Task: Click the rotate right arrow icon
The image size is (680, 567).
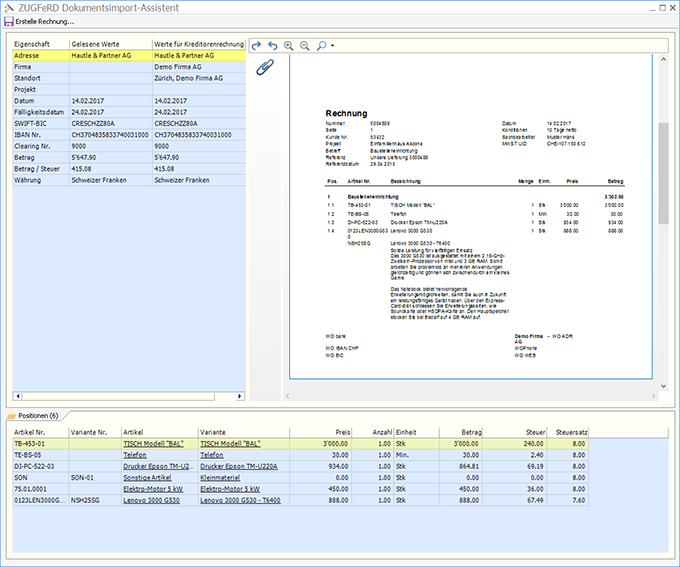Action: click(x=256, y=46)
